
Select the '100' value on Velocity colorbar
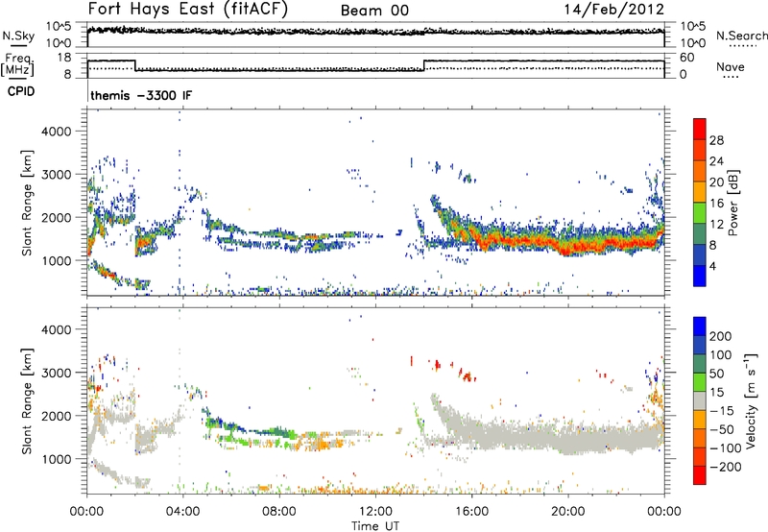pyautogui.click(x=721, y=355)
